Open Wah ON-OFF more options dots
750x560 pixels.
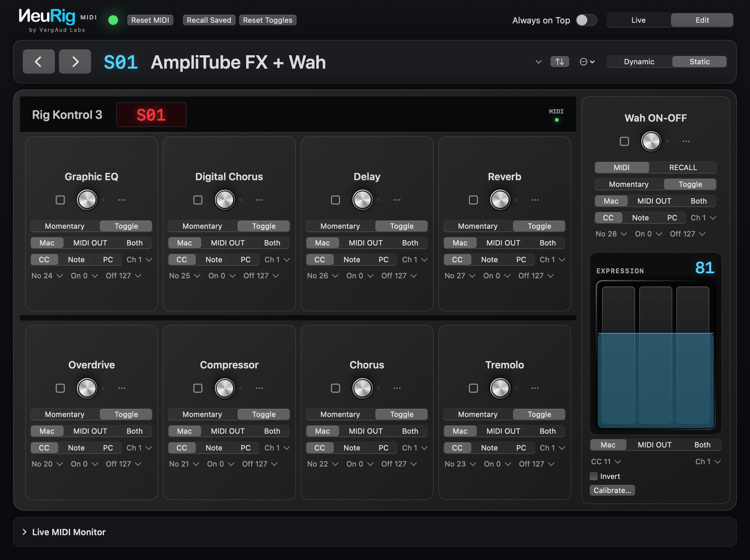point(686,141)
